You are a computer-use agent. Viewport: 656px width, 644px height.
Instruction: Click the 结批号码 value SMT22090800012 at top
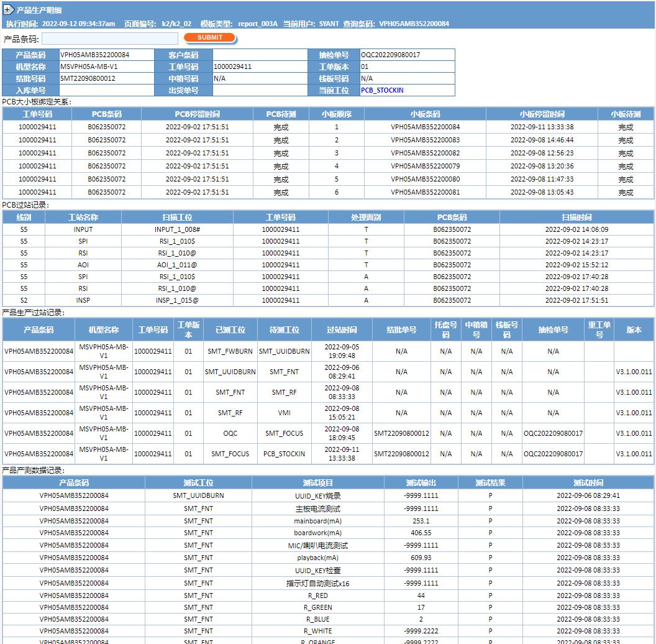tap(88, 78)
